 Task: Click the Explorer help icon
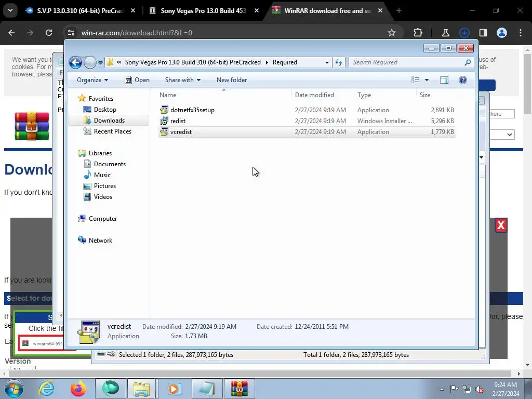click(x=463, y=80)
